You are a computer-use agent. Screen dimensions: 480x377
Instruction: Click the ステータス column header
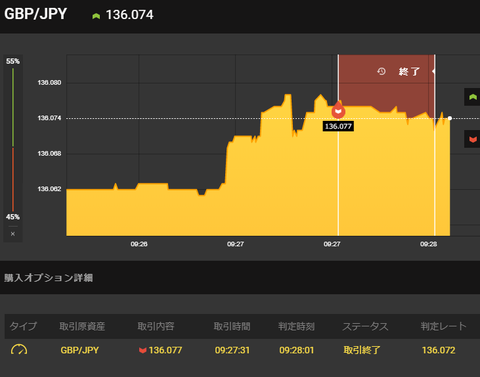[365, 326]
